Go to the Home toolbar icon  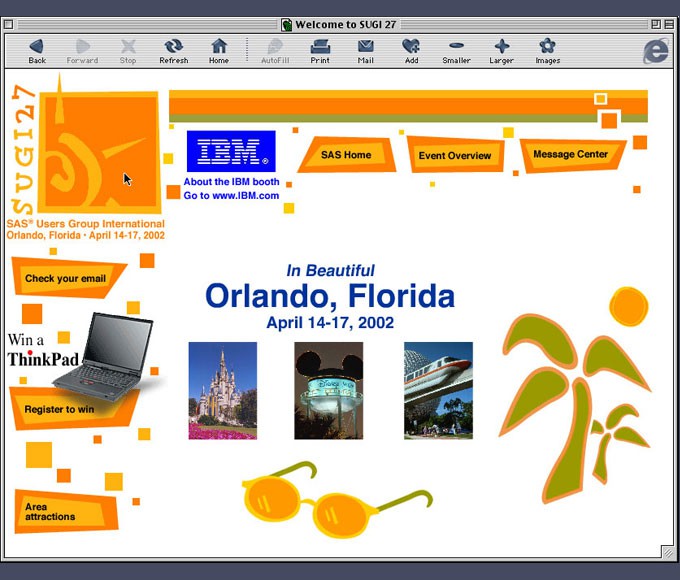[x=218, y=47]
